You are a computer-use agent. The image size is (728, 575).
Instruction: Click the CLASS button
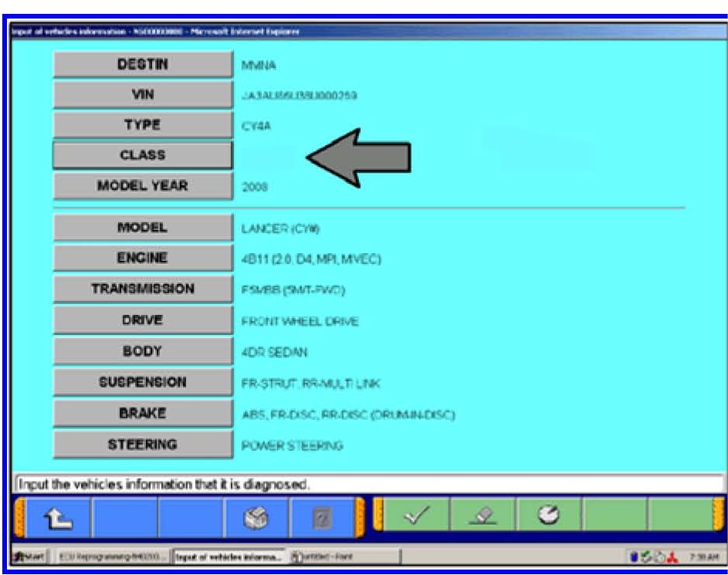pos(143,155)
